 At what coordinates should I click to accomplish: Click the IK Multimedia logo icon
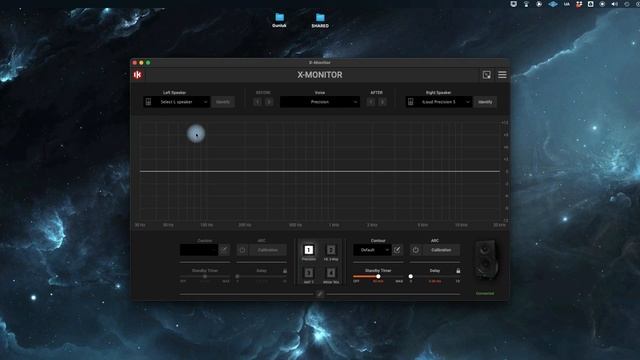pyautogui.click(x=138, y=75)
